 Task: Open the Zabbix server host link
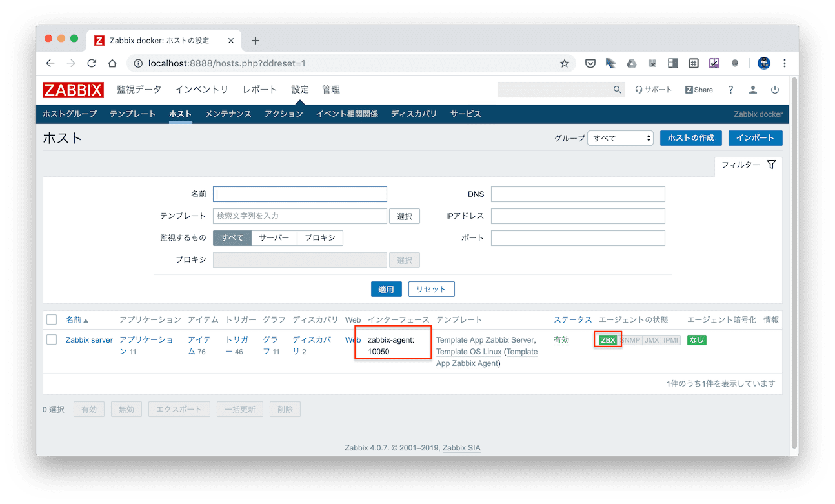click(89, 340)
